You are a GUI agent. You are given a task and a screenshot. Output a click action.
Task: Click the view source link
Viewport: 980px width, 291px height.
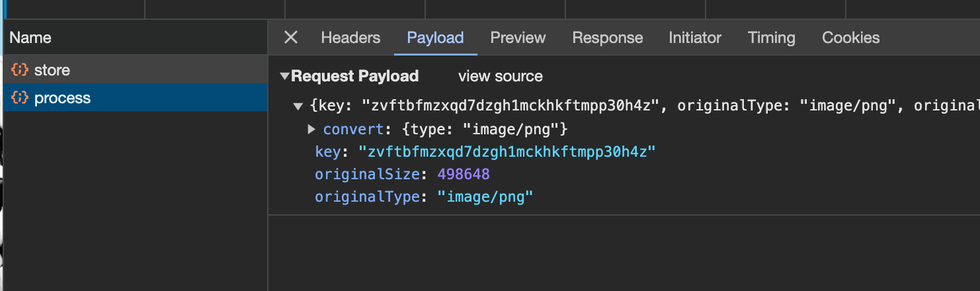click(x=500, y=76)
